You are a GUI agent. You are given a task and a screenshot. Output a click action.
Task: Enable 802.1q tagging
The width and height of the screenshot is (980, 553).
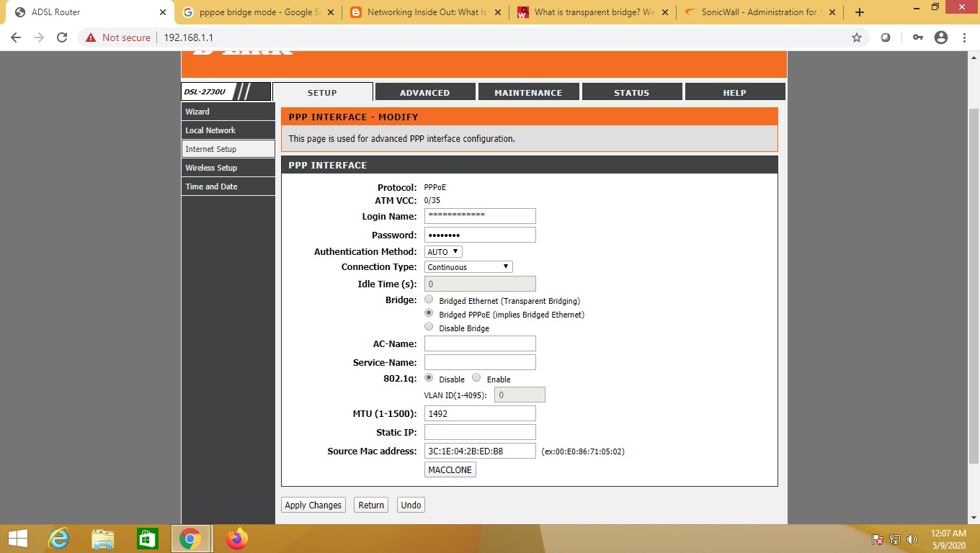coord(476,378)
